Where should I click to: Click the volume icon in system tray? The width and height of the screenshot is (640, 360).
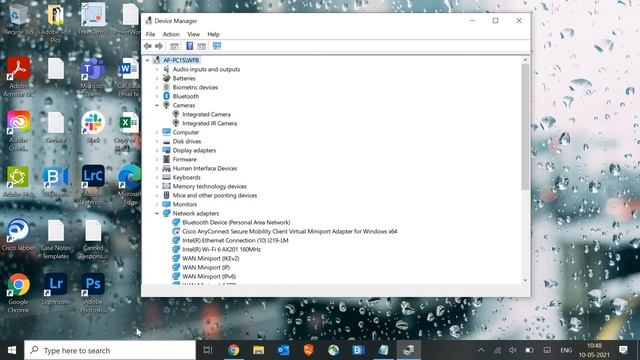tap(513, 350)
